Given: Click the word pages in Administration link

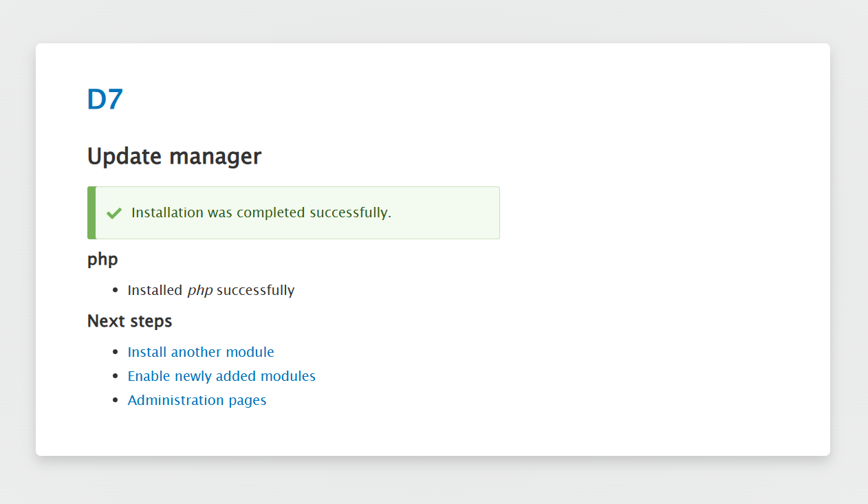Looking at the screenshot, I should pyautogui.click(x=249, y=400).
